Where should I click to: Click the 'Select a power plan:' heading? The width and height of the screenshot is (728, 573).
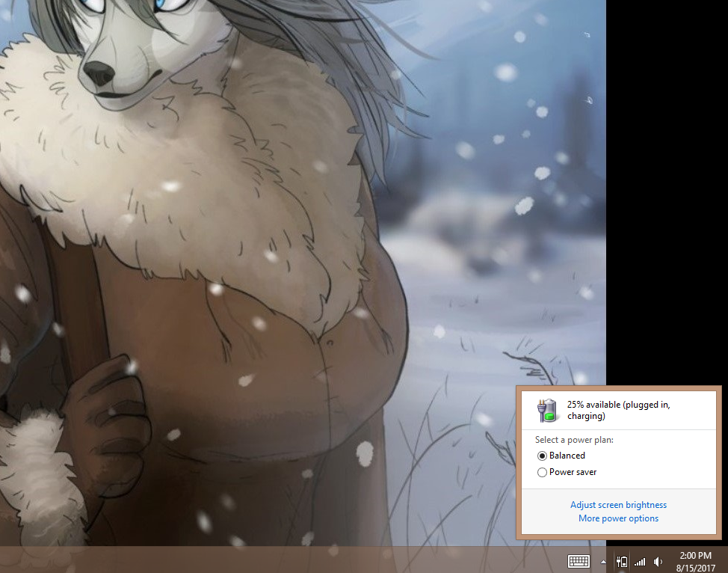(x=574, y=440)
